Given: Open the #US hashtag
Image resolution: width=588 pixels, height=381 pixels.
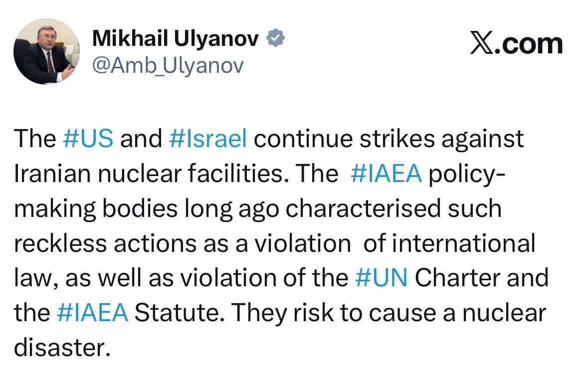Looking at the screenshot, I should [x=89, y=138].
